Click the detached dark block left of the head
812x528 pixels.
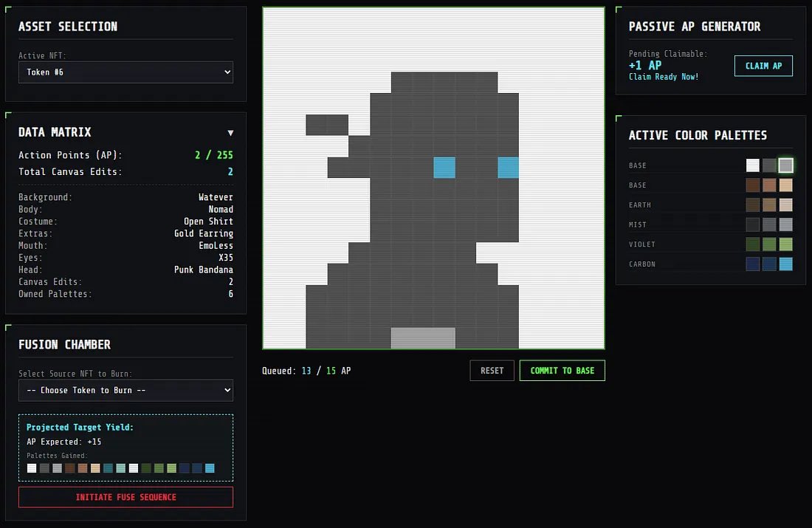(327, 125)
